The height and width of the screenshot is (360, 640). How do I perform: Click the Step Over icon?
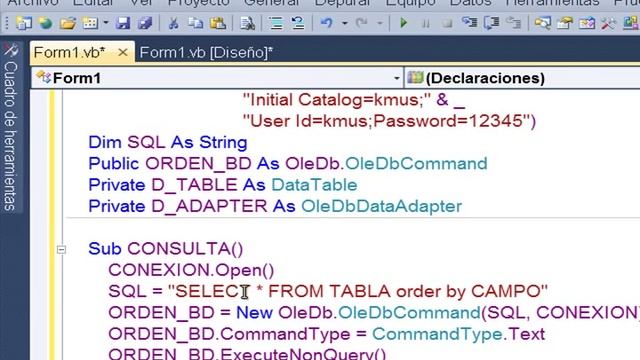491,23
